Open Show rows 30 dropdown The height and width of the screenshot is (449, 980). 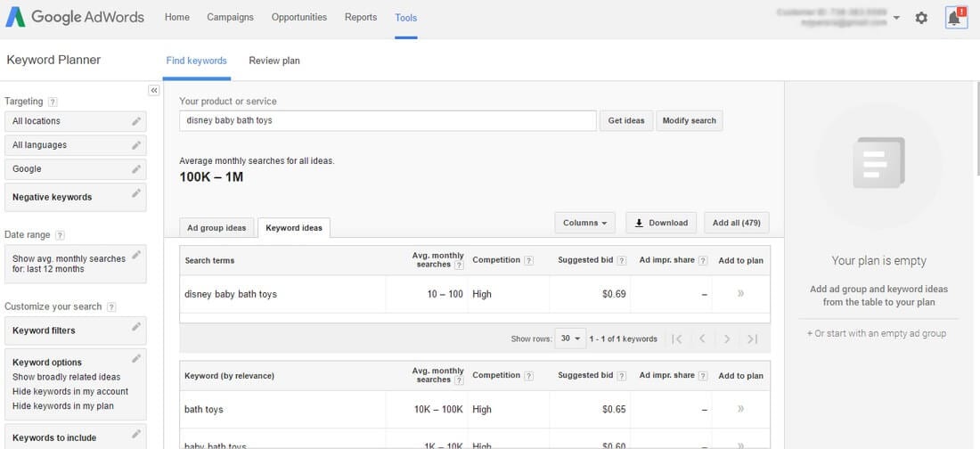pos(570,339)
